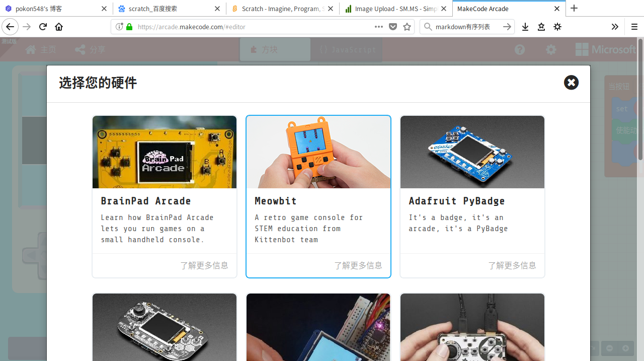Viewport: 644px width, 361px height.
Task: Click the Microsoft logo
Action: pos(606,49)
